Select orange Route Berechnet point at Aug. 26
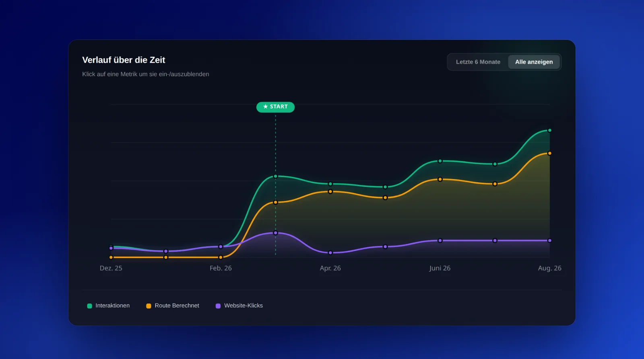This screenshot has height=359, width=644. tap(549, 153)
